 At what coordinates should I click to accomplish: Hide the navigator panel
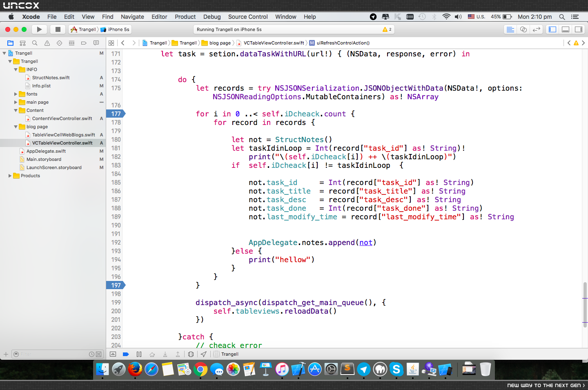[552, 29]
